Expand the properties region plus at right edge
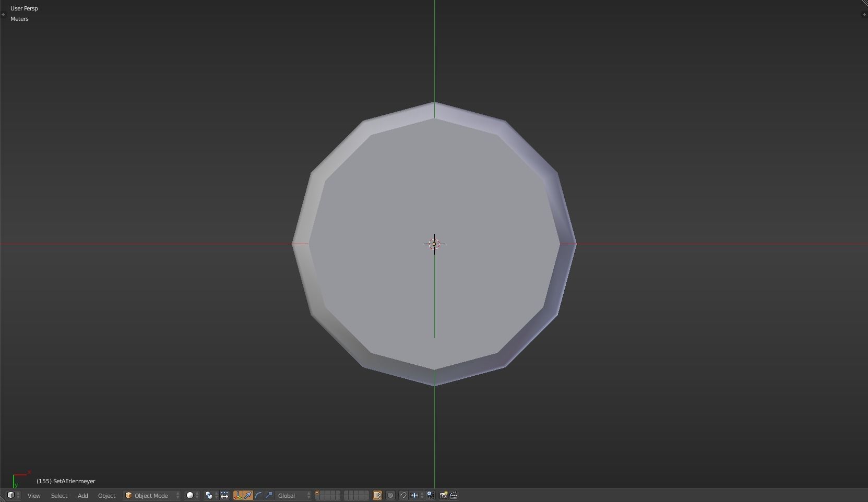868x502 pixels. tap(864, 15)
